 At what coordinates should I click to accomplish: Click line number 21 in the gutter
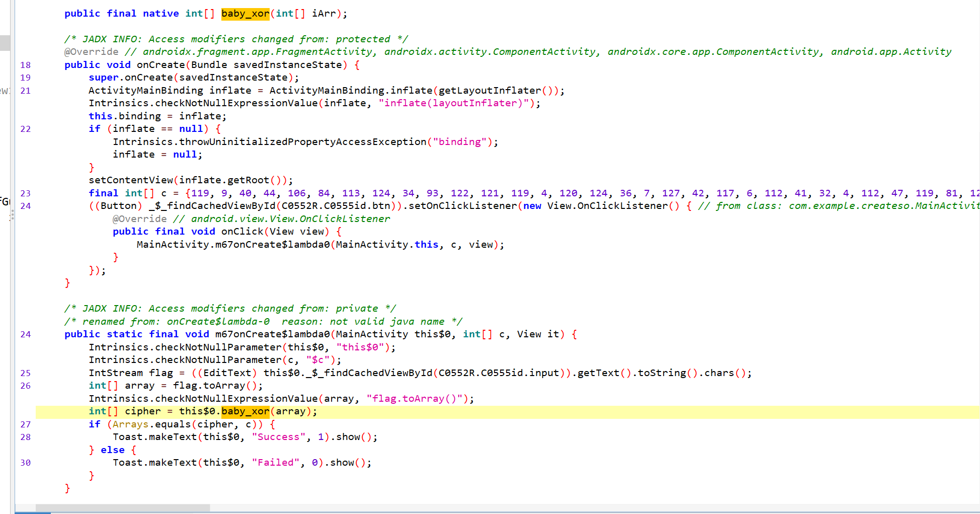26,91
